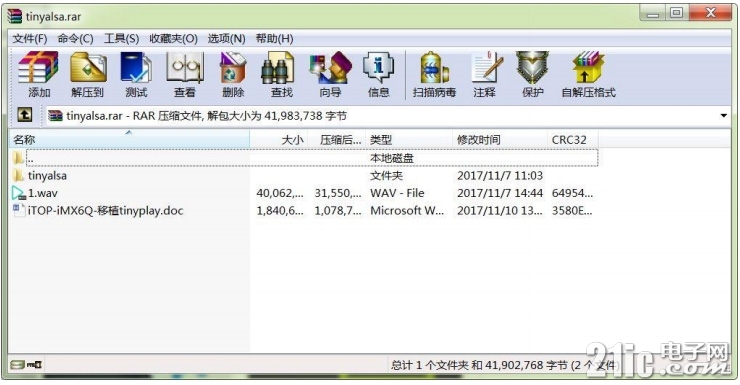
Task: Sort by the CRC32 column header
Action: point(573,140)
